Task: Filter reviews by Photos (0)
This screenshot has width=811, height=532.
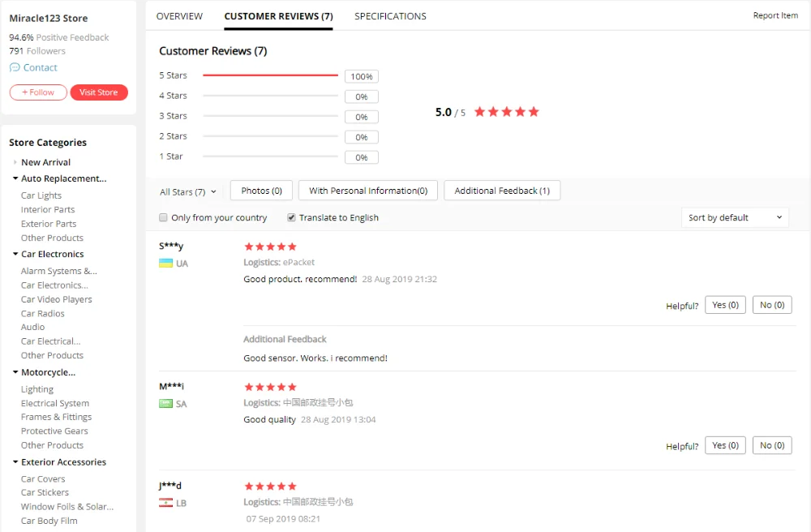Action: tap(261, 191)
